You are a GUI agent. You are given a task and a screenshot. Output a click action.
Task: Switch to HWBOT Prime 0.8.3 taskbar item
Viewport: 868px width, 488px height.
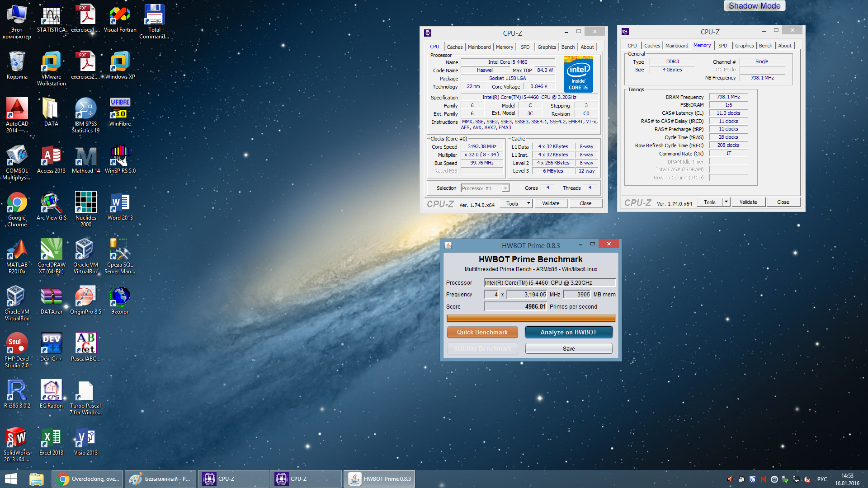pos(379,479)
